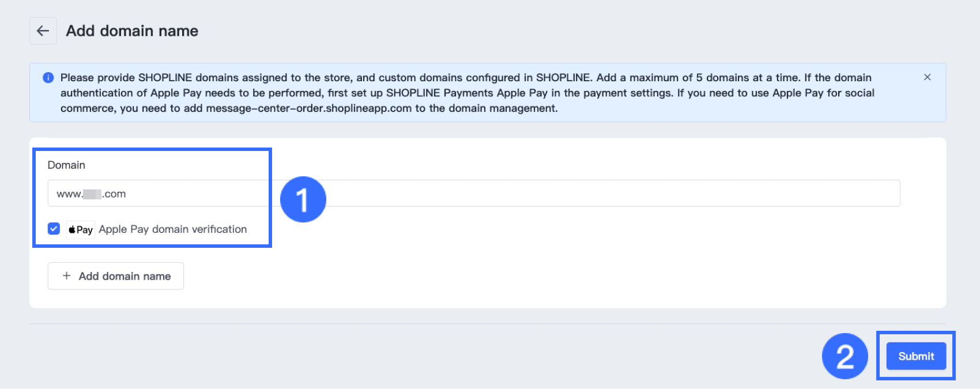Click the message-center-order.shoplineapp.com text in banner
Viewport: 980px width, 389px height.
click(309, 108)
